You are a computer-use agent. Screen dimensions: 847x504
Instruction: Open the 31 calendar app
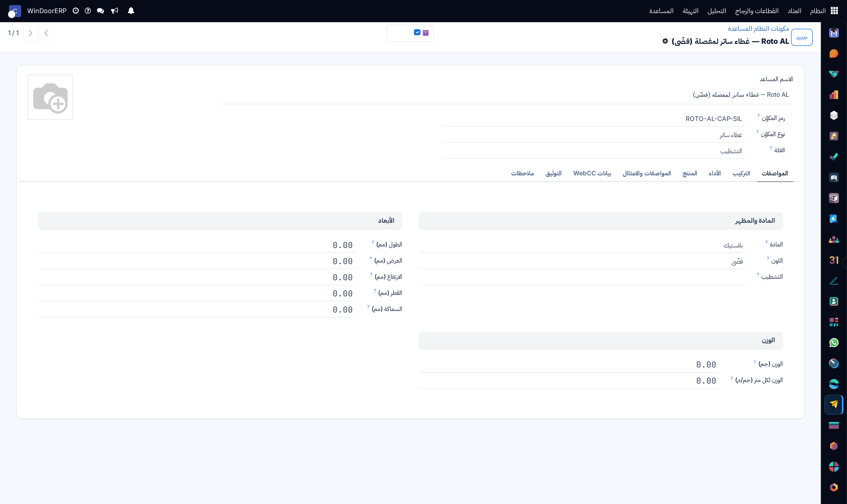tap(834, 260)
